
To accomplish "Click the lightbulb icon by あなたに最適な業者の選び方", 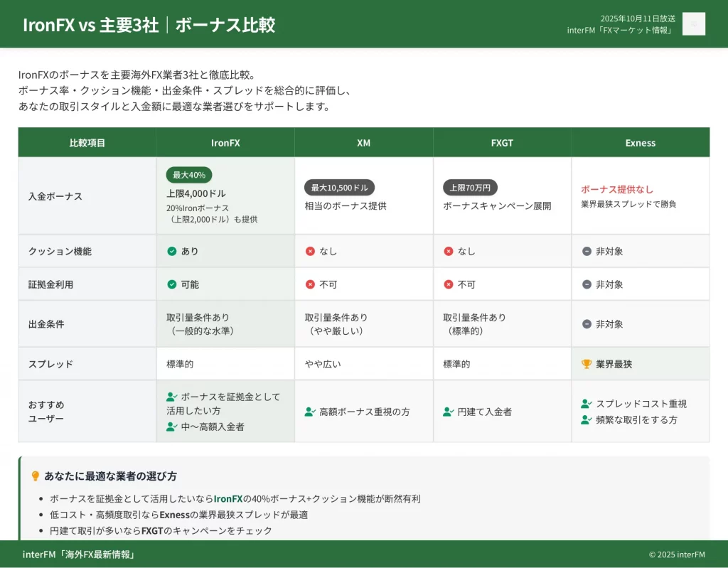I will pos(35,476).
